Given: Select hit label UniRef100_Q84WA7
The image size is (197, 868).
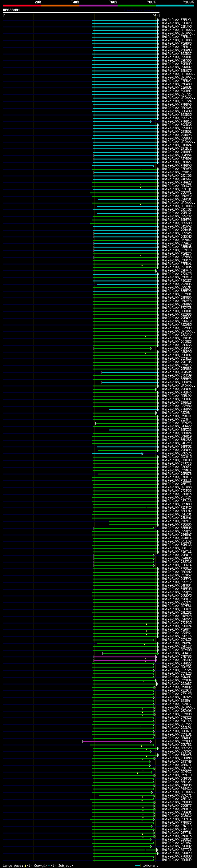Looking at the screenshot, I should 176,535.
